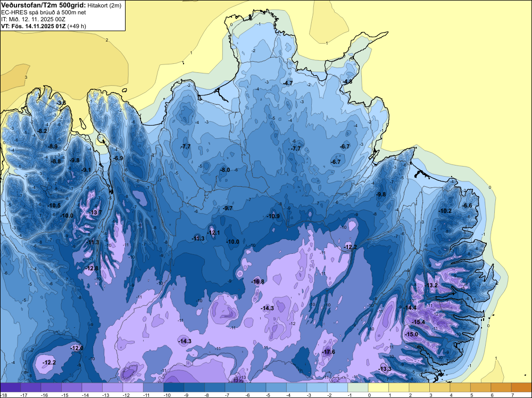This screenshot has height=398, width=532.
Task: Select the legend swatch between -10 and -9
Action: tap(174, 387)
